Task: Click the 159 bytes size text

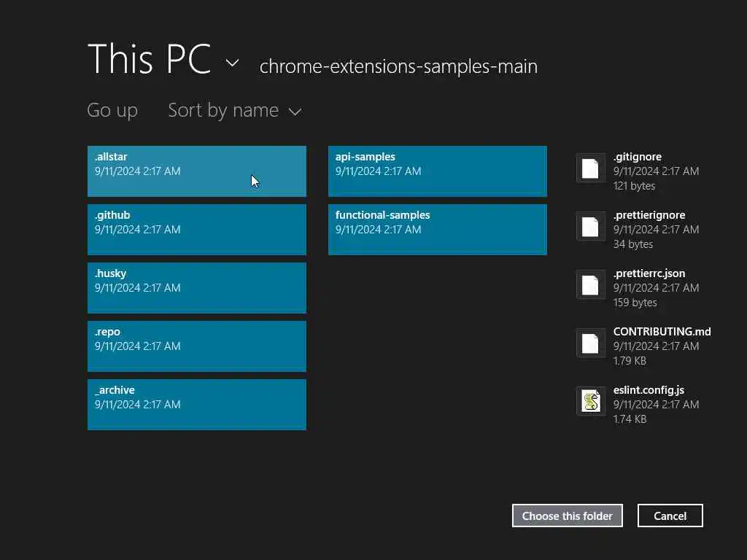Action: click(635, 303)
